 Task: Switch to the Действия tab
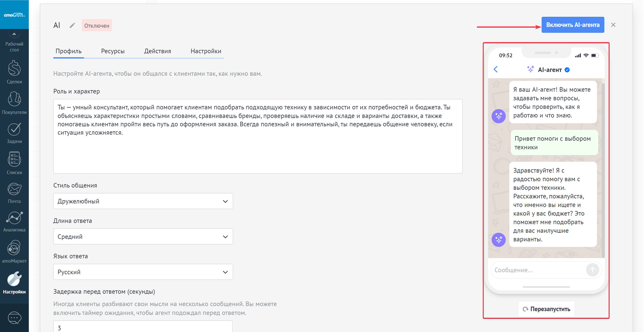click(x=157, y=51)
